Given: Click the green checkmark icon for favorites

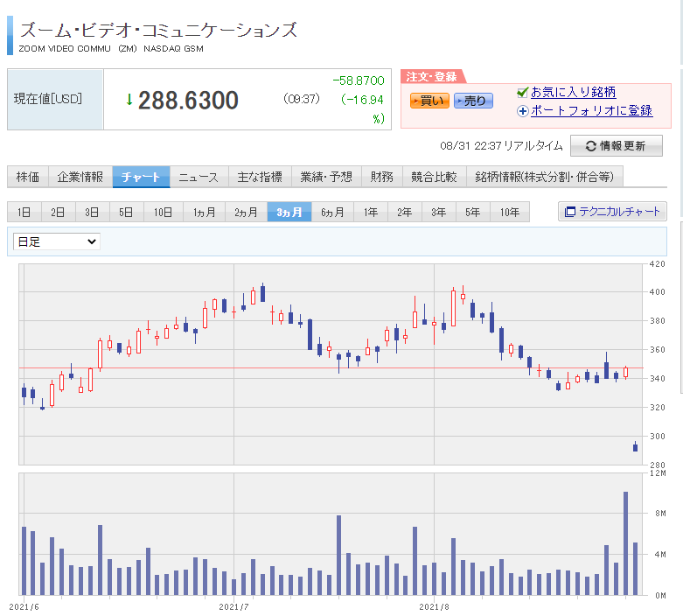Looking at the screenshot, I should click(522, 92).
